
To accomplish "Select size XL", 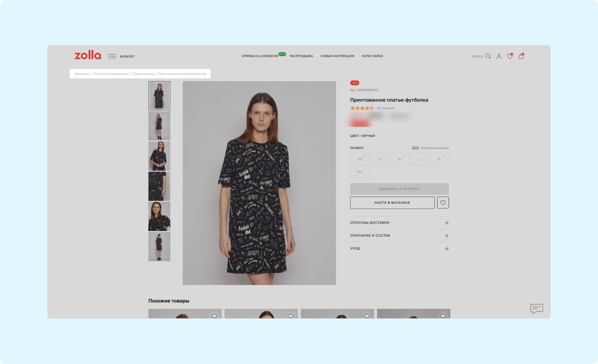I will pyautogui.click(x=439, y=159).
